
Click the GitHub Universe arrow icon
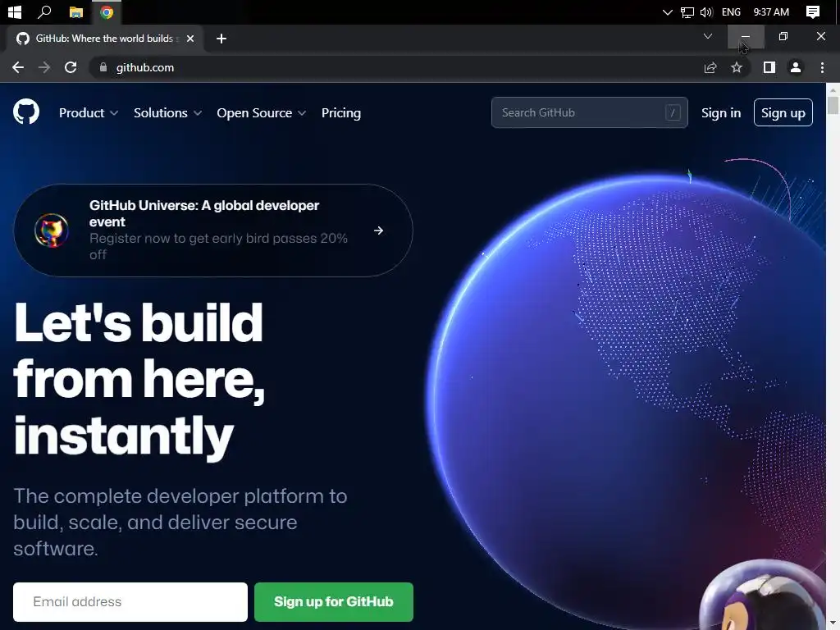[x=379, y=231]
